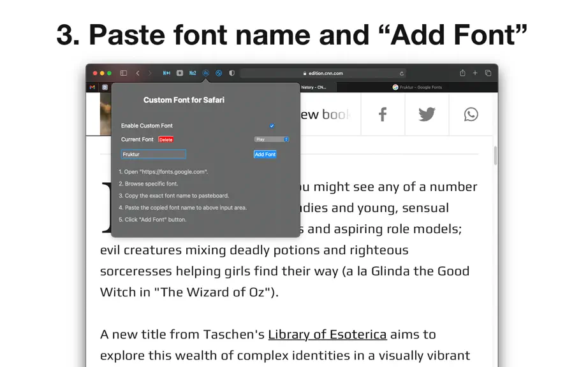Click the 'Enable Custom Font' label
The width and height of the screenshot is (588, 367).
147,126
